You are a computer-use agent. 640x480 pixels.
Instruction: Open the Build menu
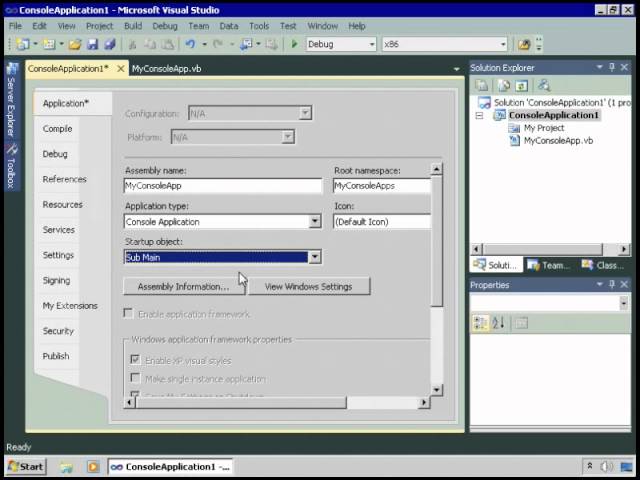point(133,26)
